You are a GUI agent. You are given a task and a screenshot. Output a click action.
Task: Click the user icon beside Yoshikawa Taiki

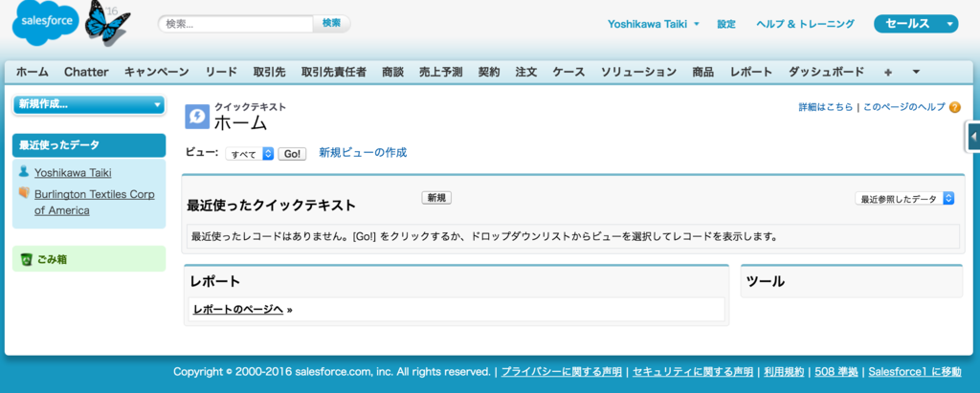(x=24, y=171)
